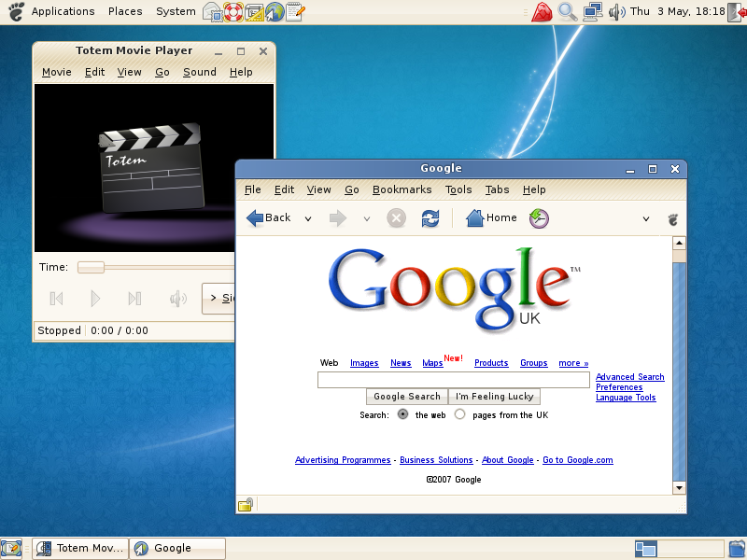Image resolution: width=747 pixels, height=560 pixels.
Task: Open the Images link on Google
Action: pyautogui.click(x=364, y=363)
